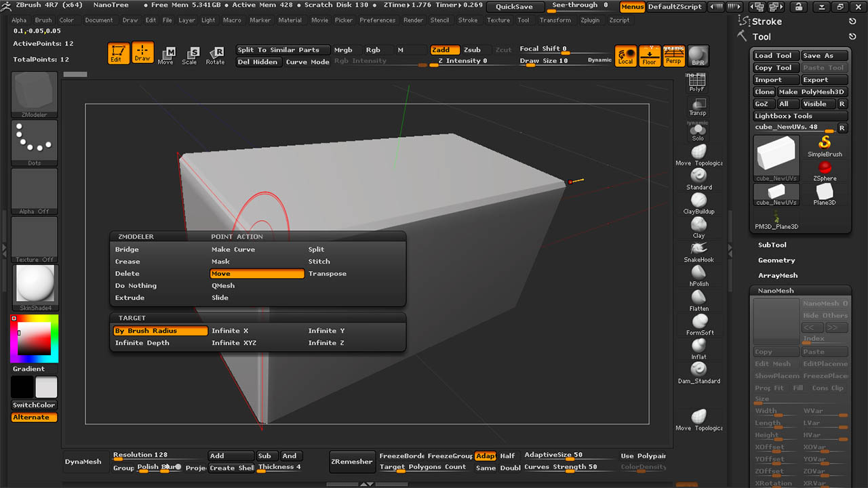868x488 pixels.
Task: Click the SwitchColor button
Action: pos(34,405)
